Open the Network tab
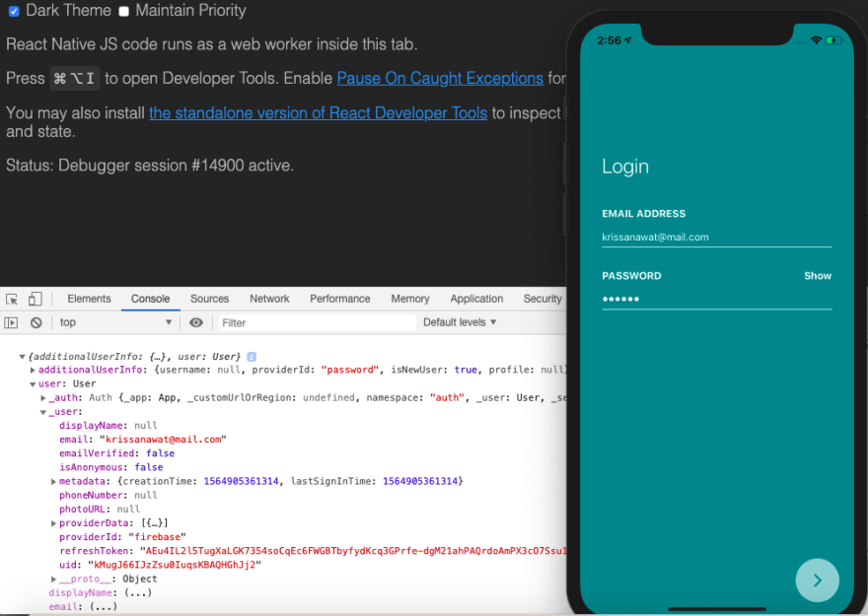 click(269, 299)
